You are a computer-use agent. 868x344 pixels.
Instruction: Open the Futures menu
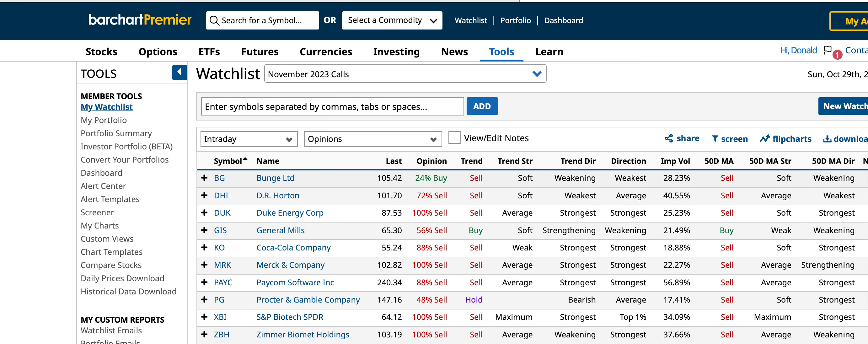tap(260, 51)
